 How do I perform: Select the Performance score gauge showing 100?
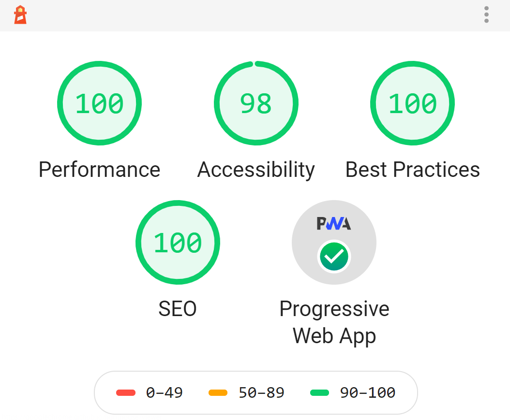[100, 103]
